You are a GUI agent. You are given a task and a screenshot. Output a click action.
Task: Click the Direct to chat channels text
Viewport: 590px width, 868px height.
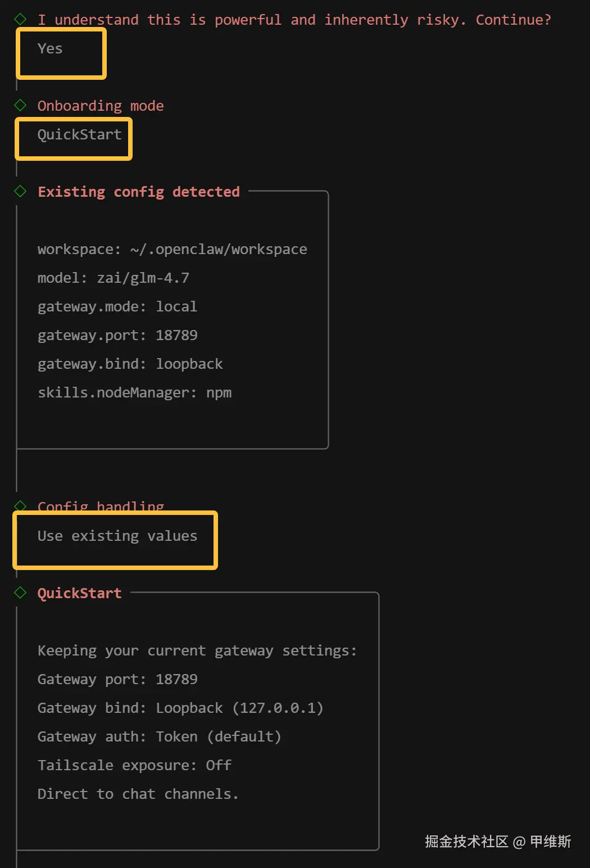coord(138,794)
